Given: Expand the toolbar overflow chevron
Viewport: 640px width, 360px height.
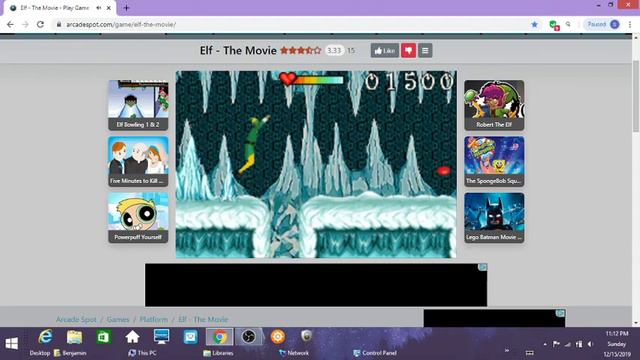Looking at the screenshot, I should [x=507, y=351].
